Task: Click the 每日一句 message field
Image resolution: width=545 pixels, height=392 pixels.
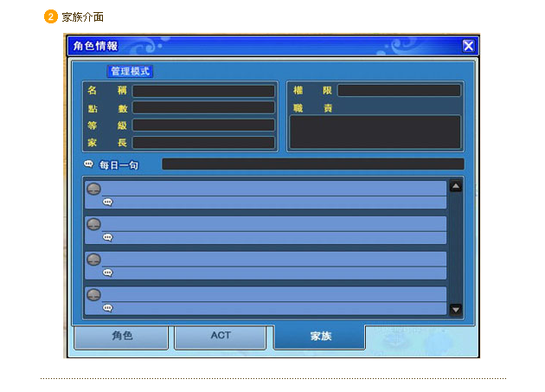Action: click(x=312, y=164)
